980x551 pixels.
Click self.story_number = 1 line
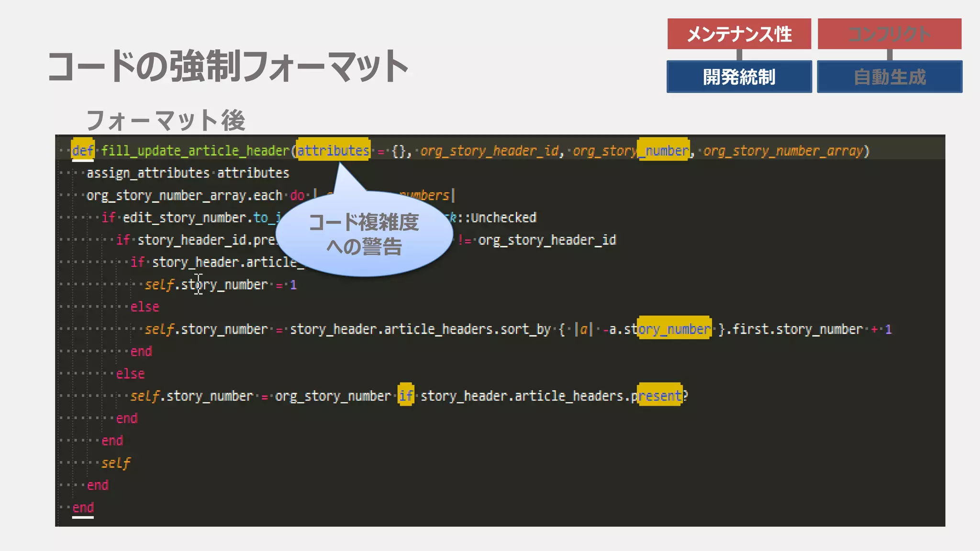tap(221, 285)
